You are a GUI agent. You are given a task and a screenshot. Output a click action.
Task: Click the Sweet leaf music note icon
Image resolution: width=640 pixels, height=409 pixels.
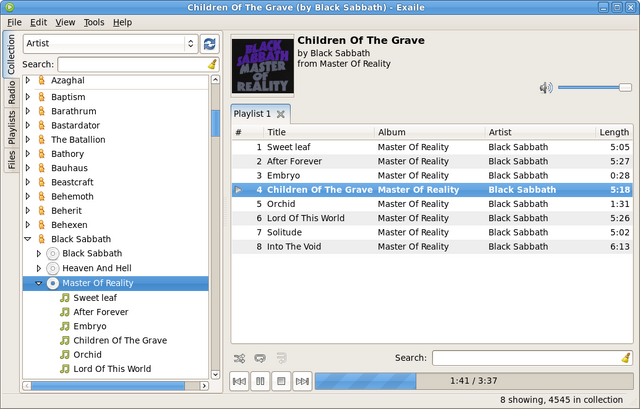coord(64,298)
